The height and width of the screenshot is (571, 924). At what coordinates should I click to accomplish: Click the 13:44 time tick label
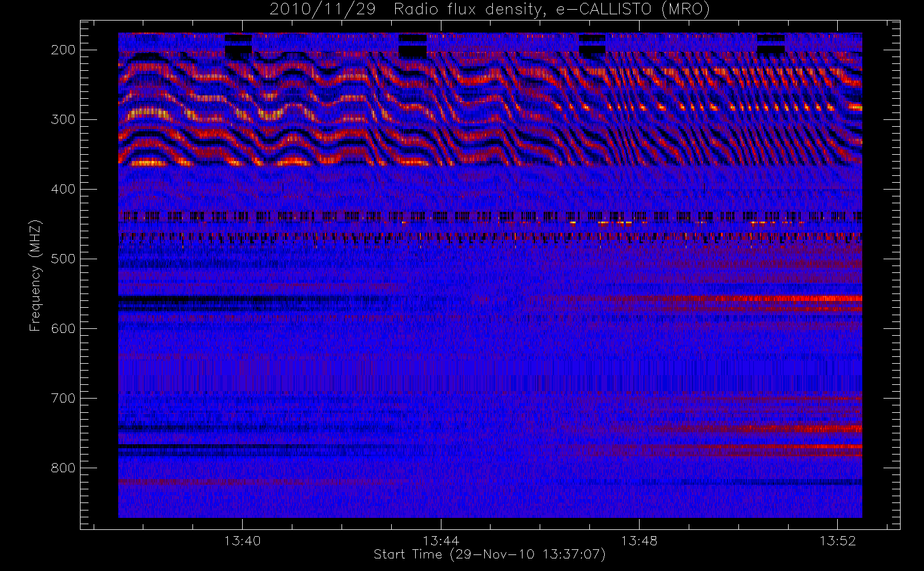pyautogui.click(x=441, y=541)
